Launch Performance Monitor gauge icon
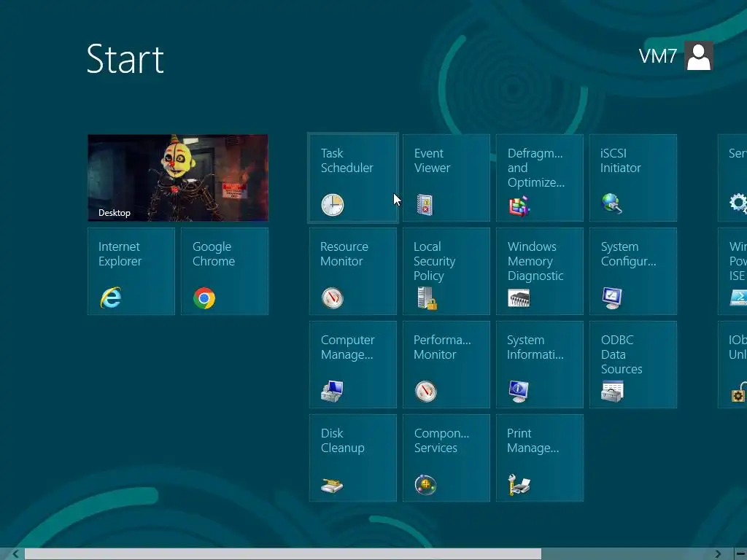The image size is (747, 560). [425, 392]
